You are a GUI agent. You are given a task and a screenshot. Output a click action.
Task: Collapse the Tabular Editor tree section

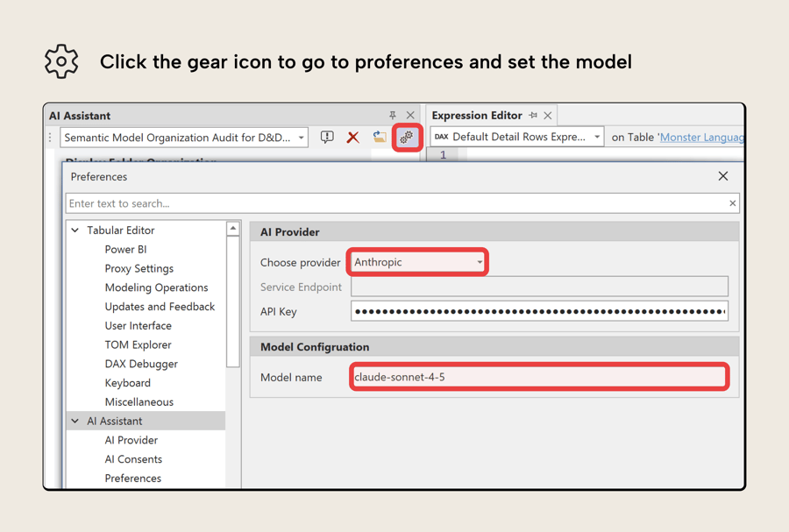click(x=75, y=230)
